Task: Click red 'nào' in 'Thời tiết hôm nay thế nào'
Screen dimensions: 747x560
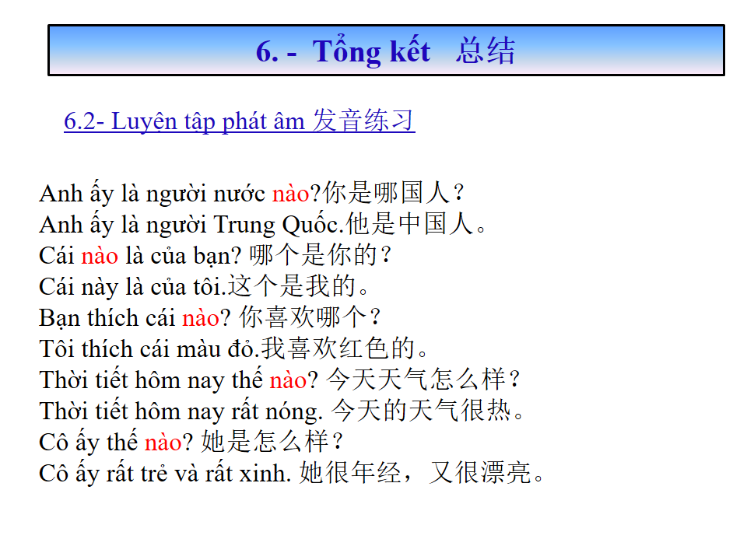Action: [288, 380]
